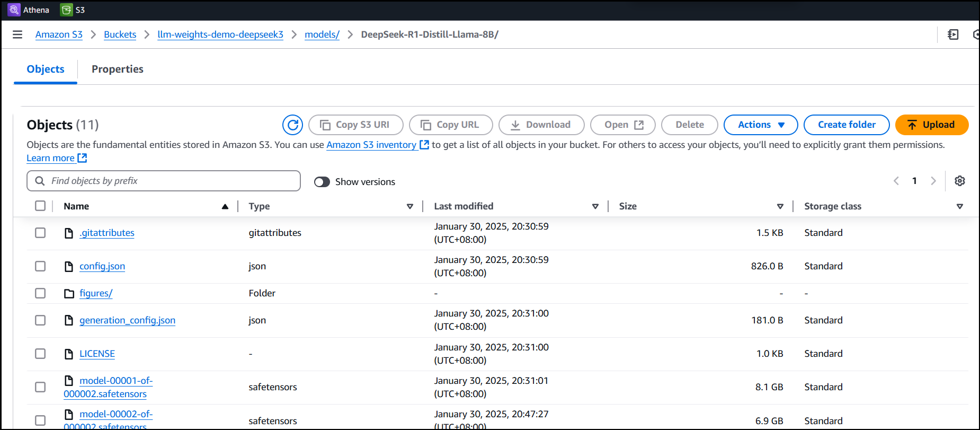Viewport: 980px width, 430px height.
Task: Open model-00001-of-000002.safetensors object
Action: click(109, 387)
